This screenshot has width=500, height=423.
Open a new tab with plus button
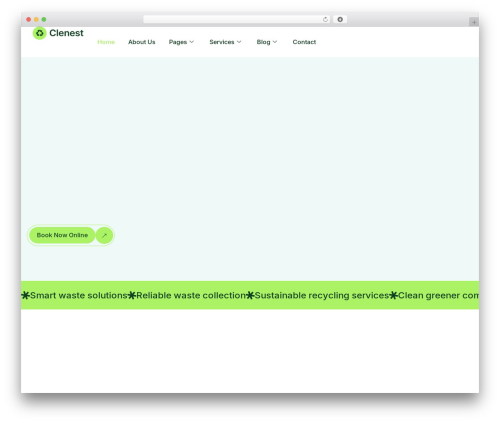pyautogui.click(x=474, y=22)
